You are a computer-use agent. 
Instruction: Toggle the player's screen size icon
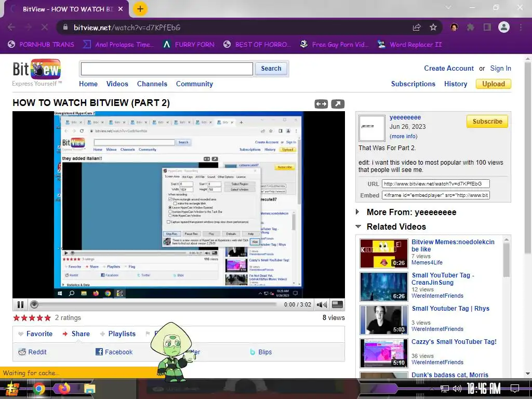coord(337,304)
